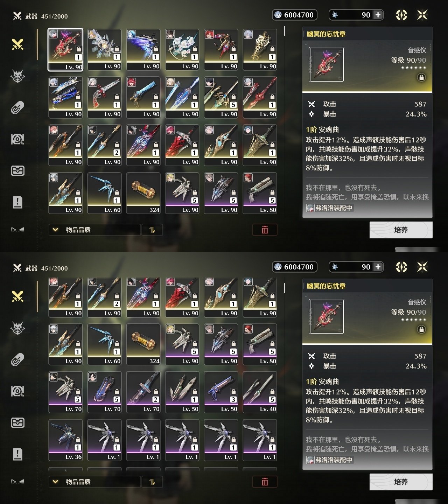
Task: Click the crosshair target icon in top header
Action: click(x=401, y=15)
